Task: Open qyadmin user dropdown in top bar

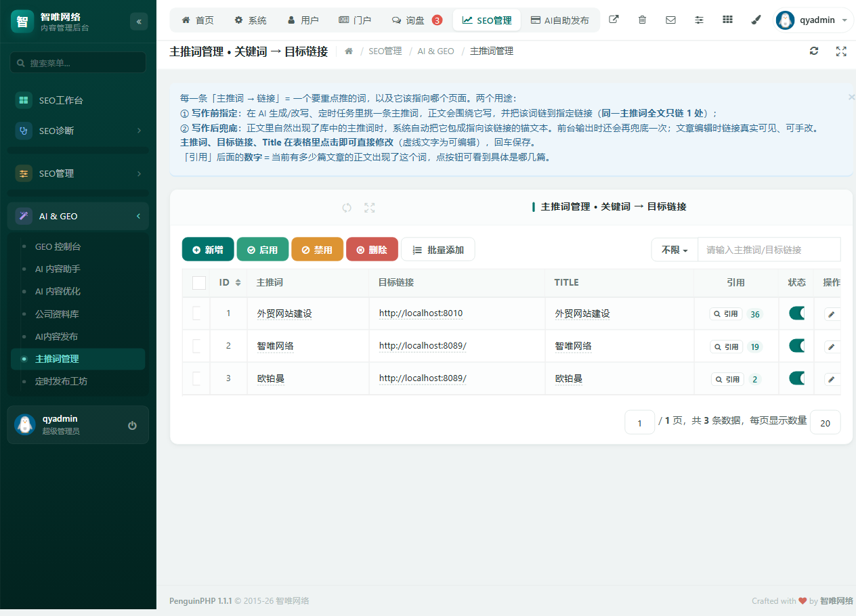Action: tap(813, 20)
